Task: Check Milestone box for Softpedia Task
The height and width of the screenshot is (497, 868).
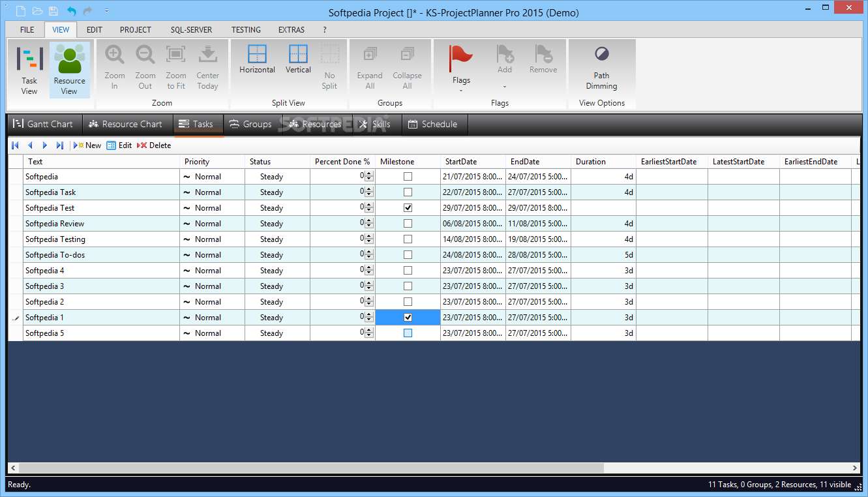Action: click(x=408, y=192)
